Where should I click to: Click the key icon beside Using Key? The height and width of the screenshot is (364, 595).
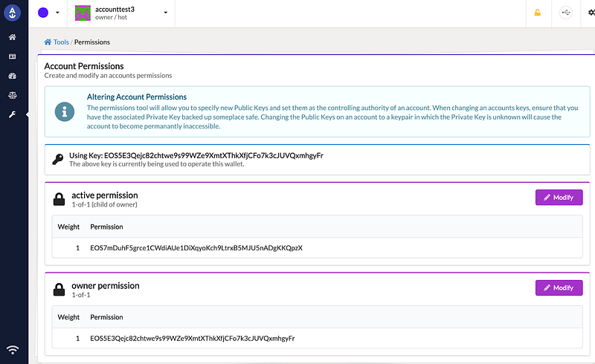(58, 159)
